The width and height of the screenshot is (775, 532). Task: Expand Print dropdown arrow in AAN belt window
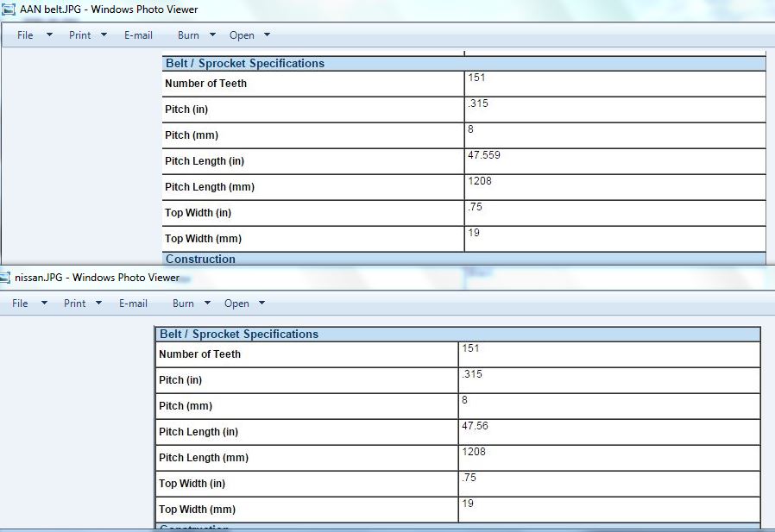(x=104, y=35)
